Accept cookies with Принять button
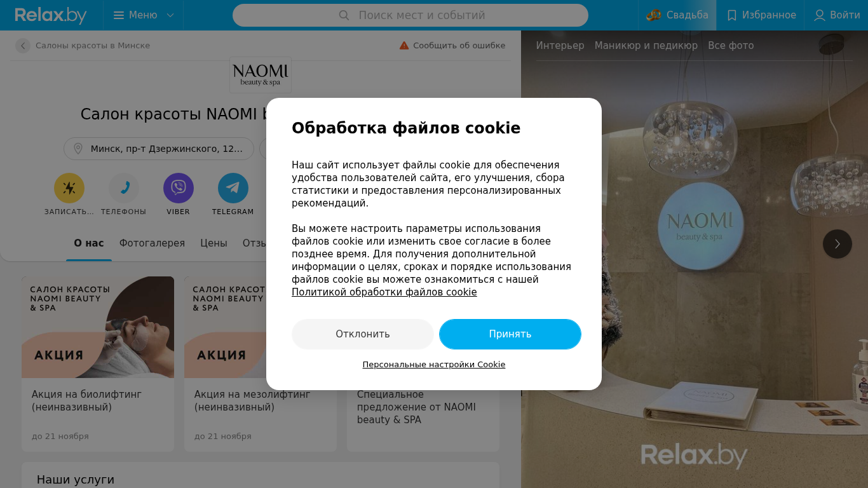Screen dimensions: 868x488 point(510,334)
